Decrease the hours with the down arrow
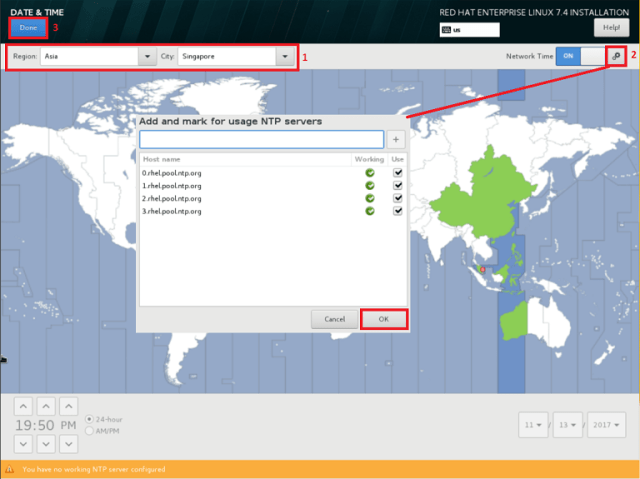640x479 pixels. click(23, 444)
